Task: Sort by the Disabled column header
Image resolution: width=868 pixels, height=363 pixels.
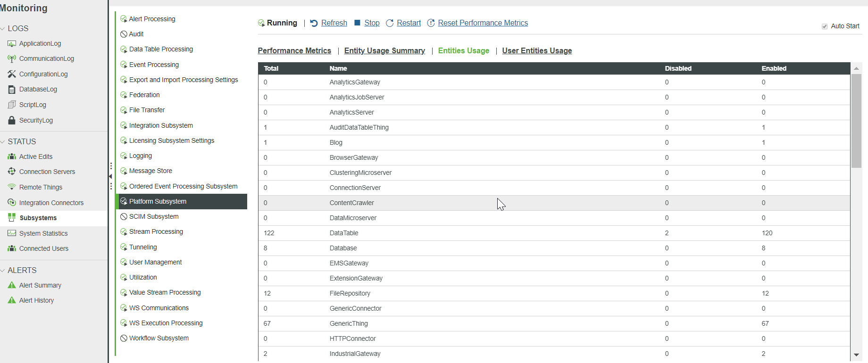Action: [678, 68]
